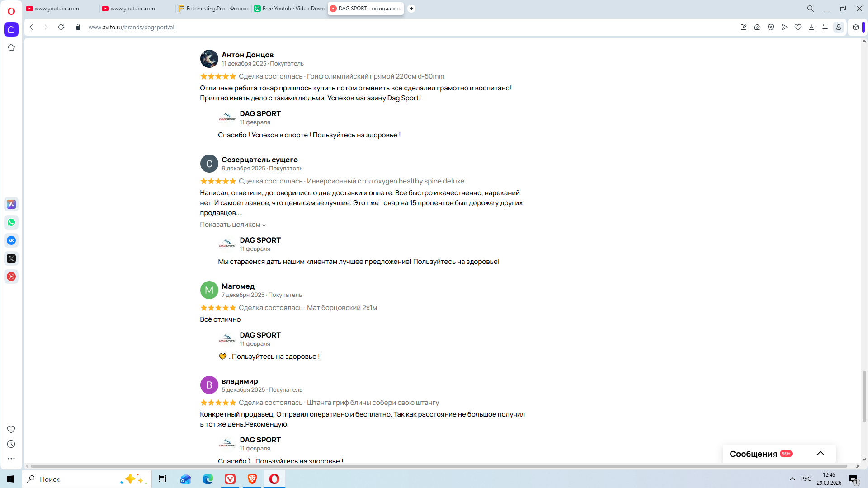Click the vertical page scrollbar thumb
This screenshot has width=868, height=488.
point(864,396)
